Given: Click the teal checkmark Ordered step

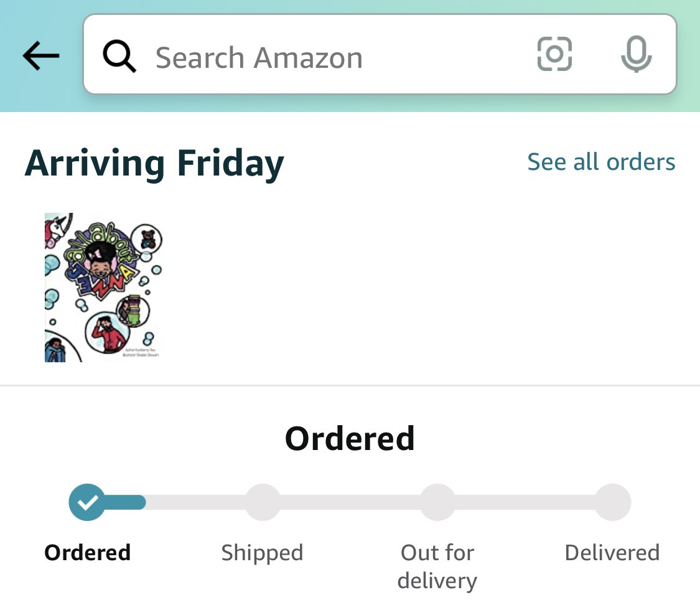Looking at the screenshot, I should pyautogui.click(x=88, y=502).
